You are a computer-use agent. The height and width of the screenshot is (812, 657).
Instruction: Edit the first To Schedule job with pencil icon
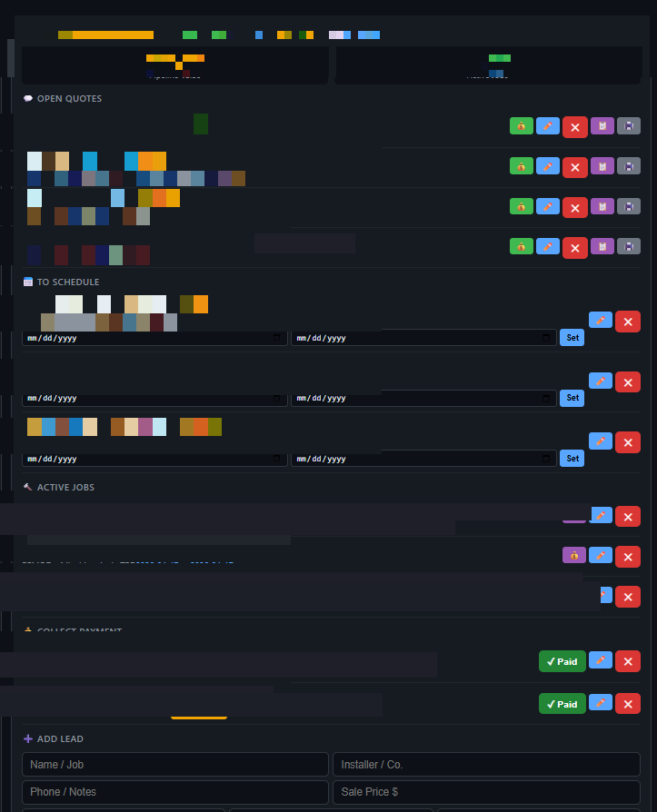pos(600,320)
